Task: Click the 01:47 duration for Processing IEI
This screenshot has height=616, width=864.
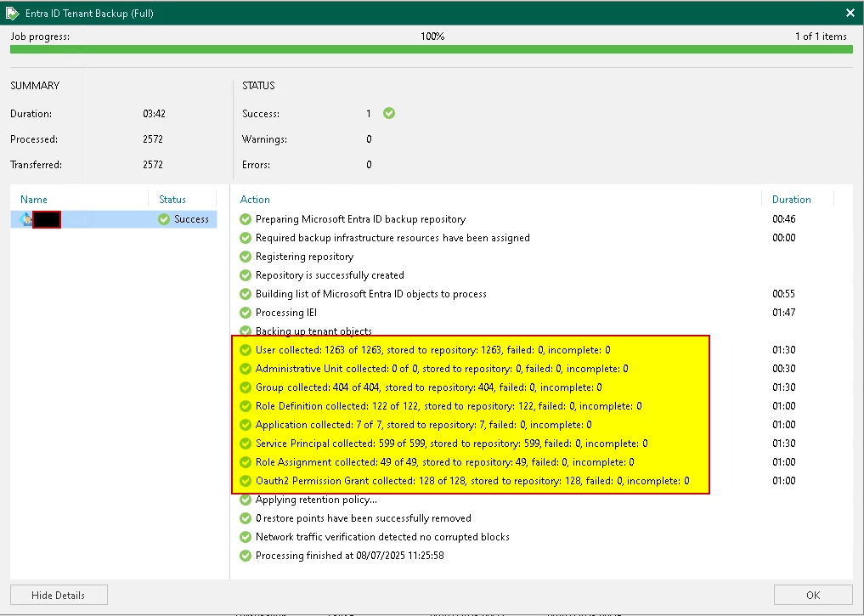Action: click(x=783, y=313)
